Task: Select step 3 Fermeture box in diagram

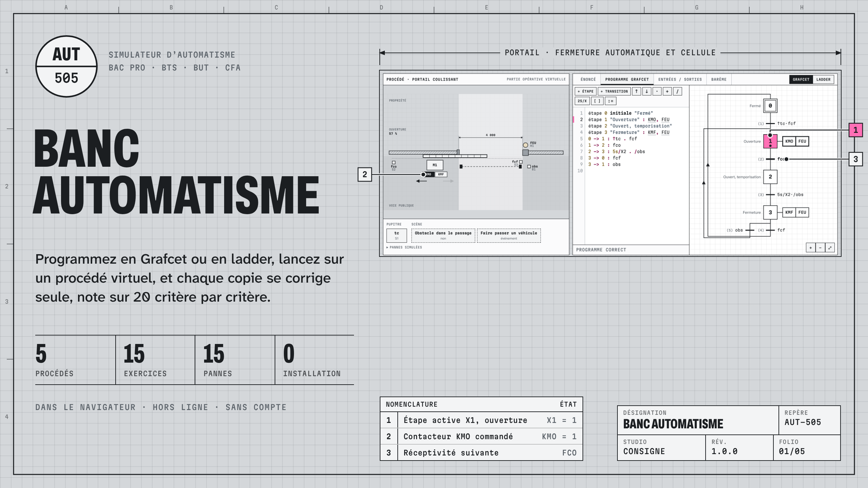Action: [x=770, y=212]
